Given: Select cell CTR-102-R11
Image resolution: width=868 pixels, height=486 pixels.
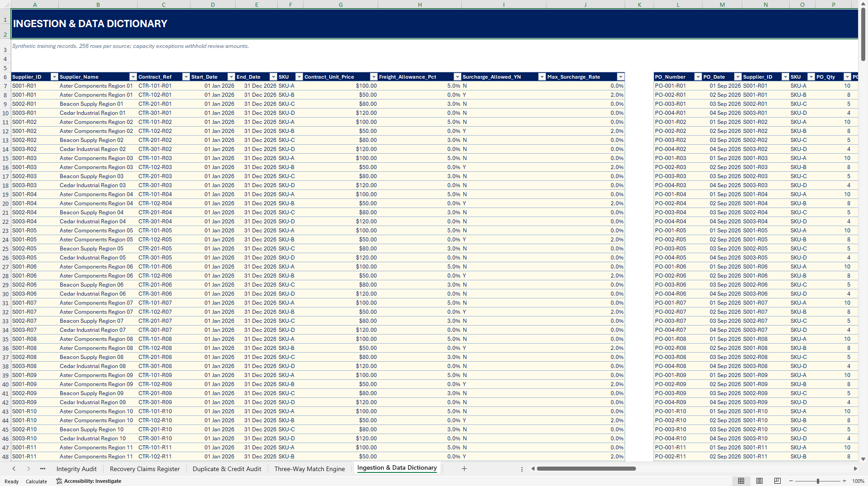Looking at the screenshot, I should [164, 457].
